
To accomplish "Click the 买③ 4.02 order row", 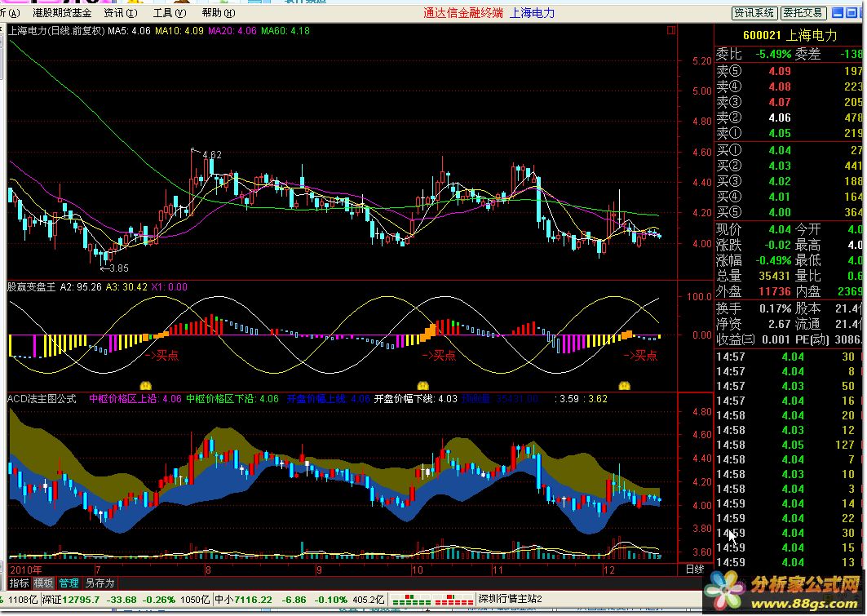I will (789, 181).
